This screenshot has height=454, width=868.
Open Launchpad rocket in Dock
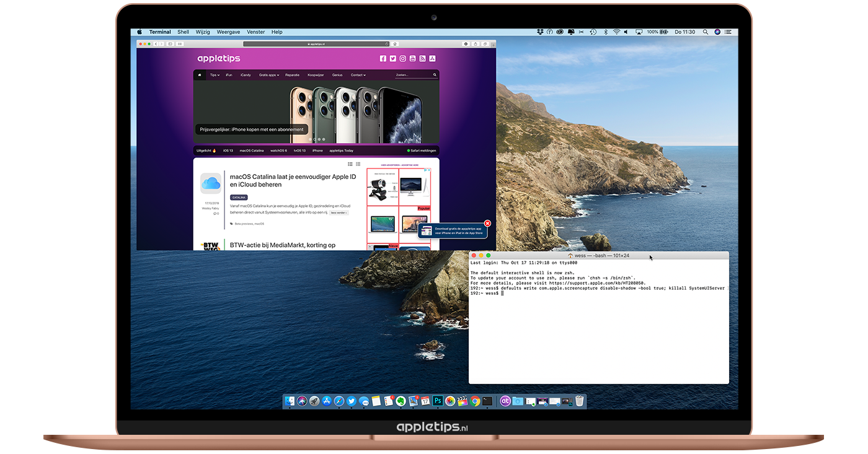click(314, 401)
